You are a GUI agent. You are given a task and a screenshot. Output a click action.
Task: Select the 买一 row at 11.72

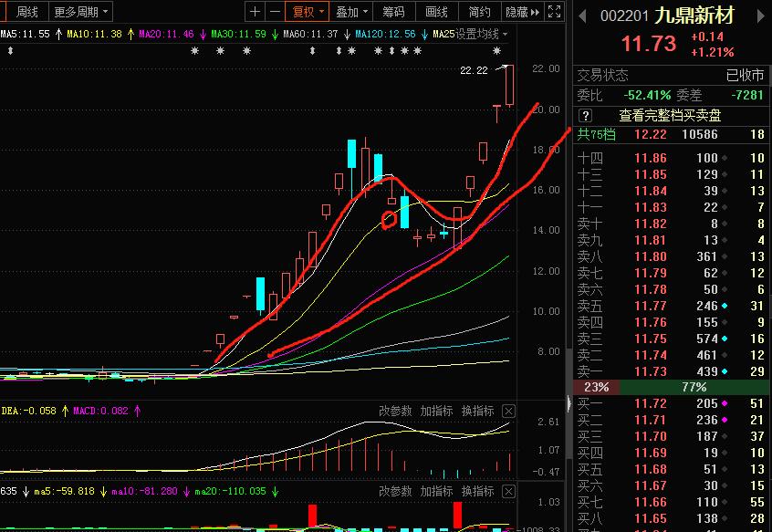coord(671,403)
